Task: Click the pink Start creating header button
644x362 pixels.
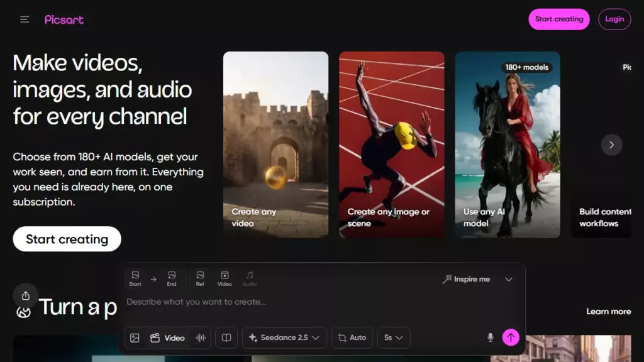Action: point(559,19)
